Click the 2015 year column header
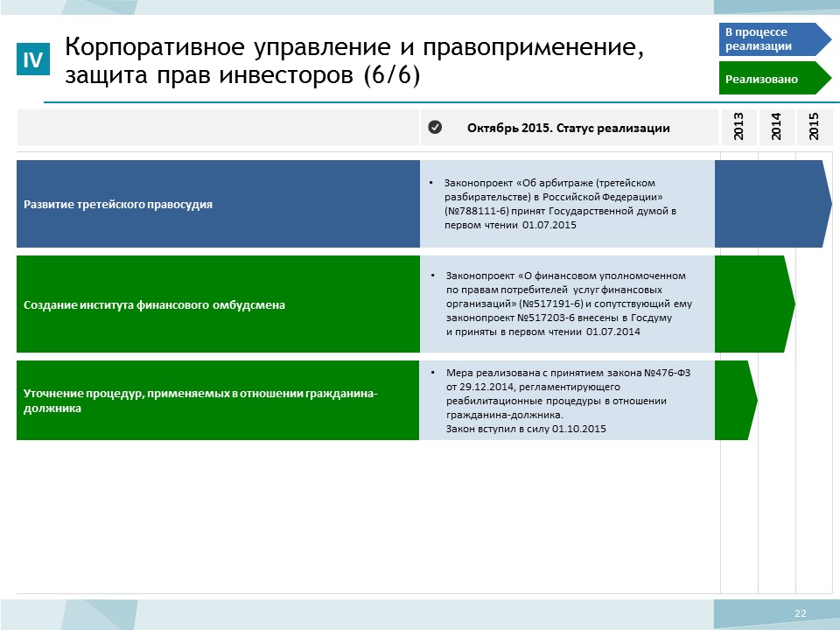 [x=815, y=127]
